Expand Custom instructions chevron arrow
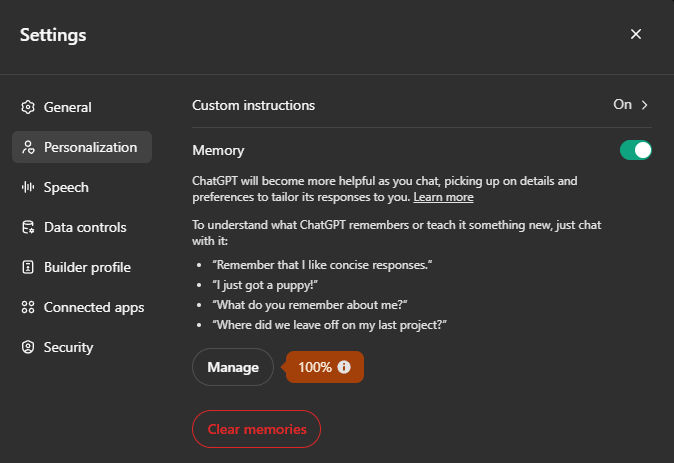The width and height of the screenshot is (674, 463). [x=644, y=105]
